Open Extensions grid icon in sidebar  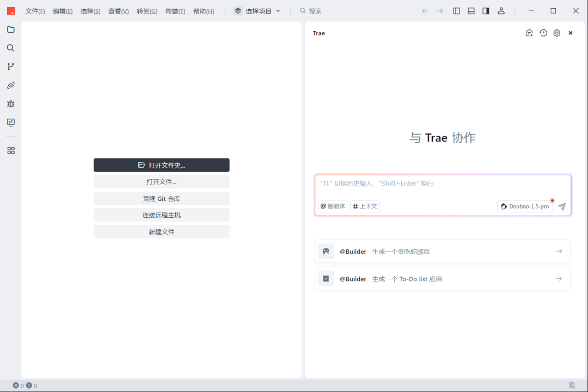(x=11, y=150)
